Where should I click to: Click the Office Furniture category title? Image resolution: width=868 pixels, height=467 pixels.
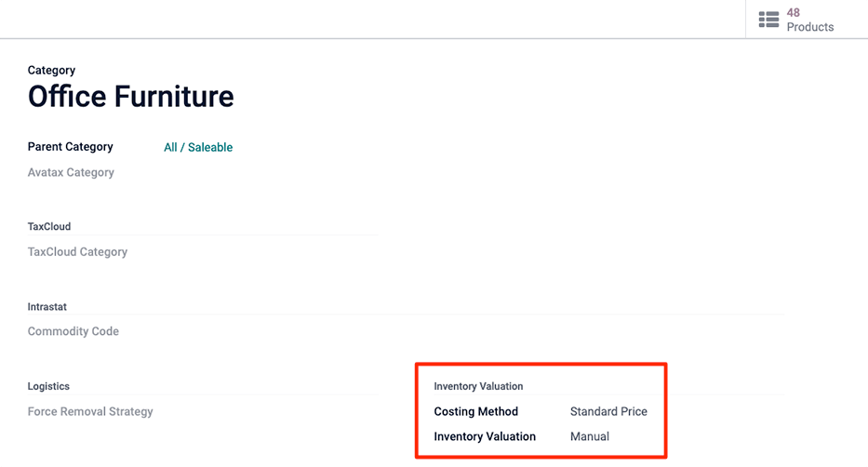click(x=131, y=96)
